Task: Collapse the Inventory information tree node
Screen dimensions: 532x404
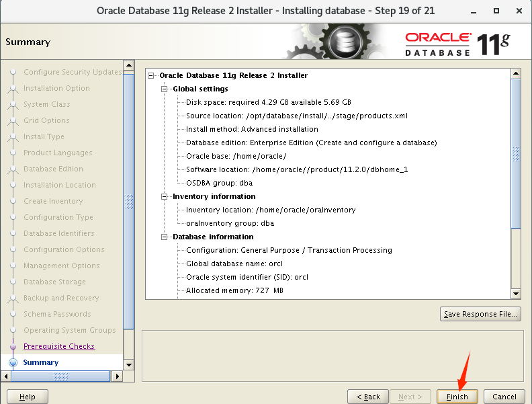Action: pos(164,196)
